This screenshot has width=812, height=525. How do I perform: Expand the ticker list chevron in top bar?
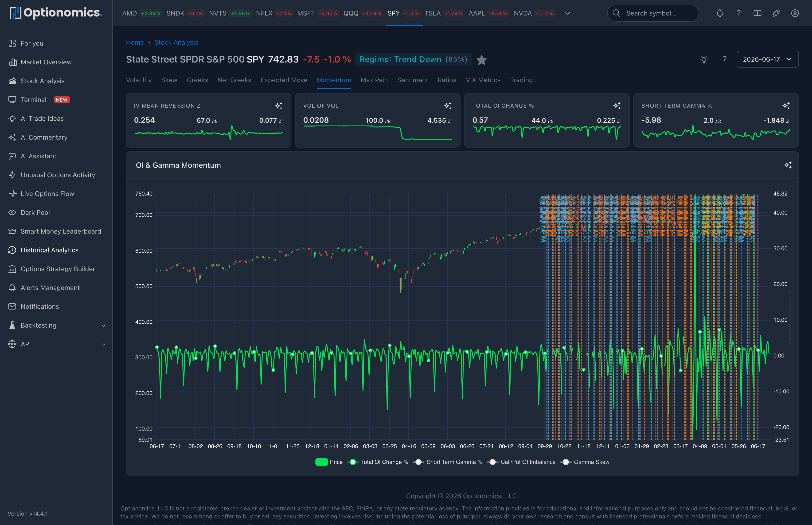[x=567, y=13]
